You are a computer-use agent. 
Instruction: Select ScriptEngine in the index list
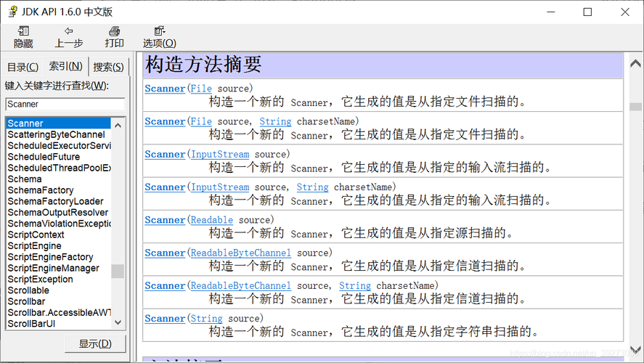(x=58, y=245)
